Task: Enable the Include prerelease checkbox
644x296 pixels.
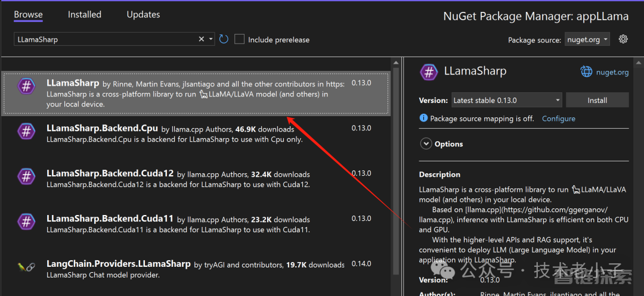Action: tap(240, 39)
